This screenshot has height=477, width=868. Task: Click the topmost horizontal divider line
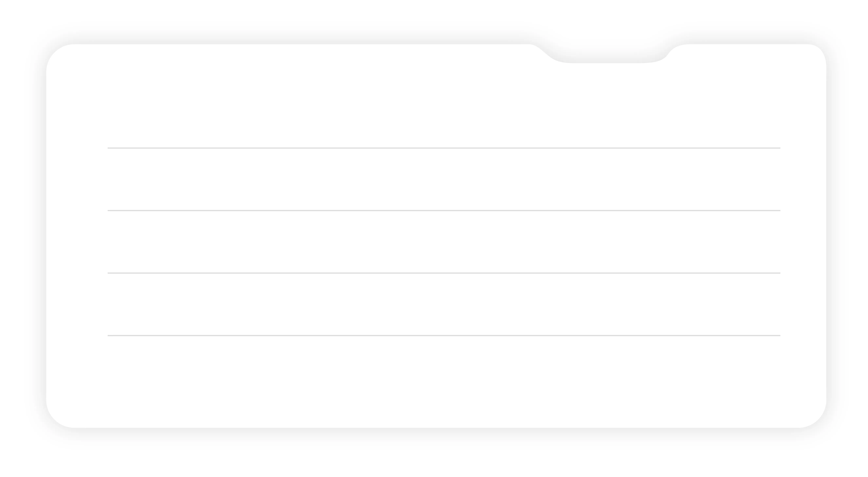point(444,148)
